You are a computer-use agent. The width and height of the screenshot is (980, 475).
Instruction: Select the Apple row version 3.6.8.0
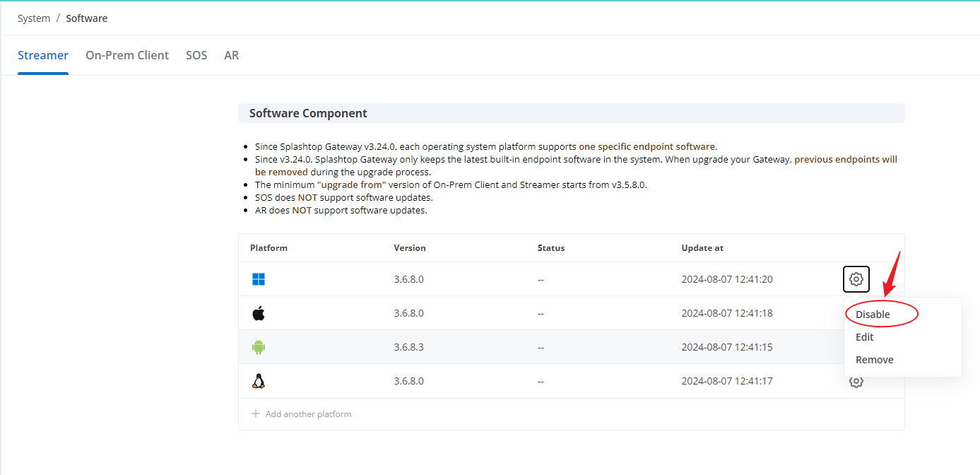408,313
